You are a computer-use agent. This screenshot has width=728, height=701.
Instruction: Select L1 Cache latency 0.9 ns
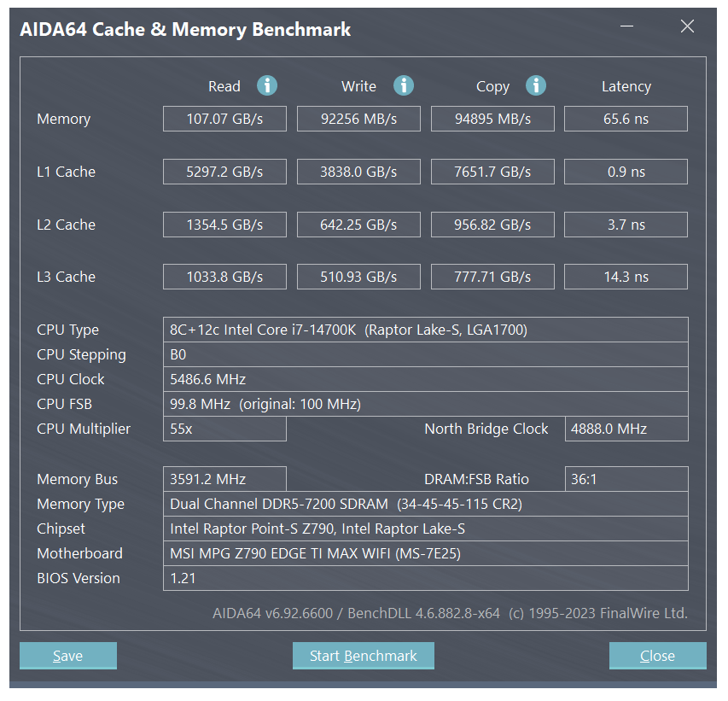pyautogui.click(x=626, y=172)
